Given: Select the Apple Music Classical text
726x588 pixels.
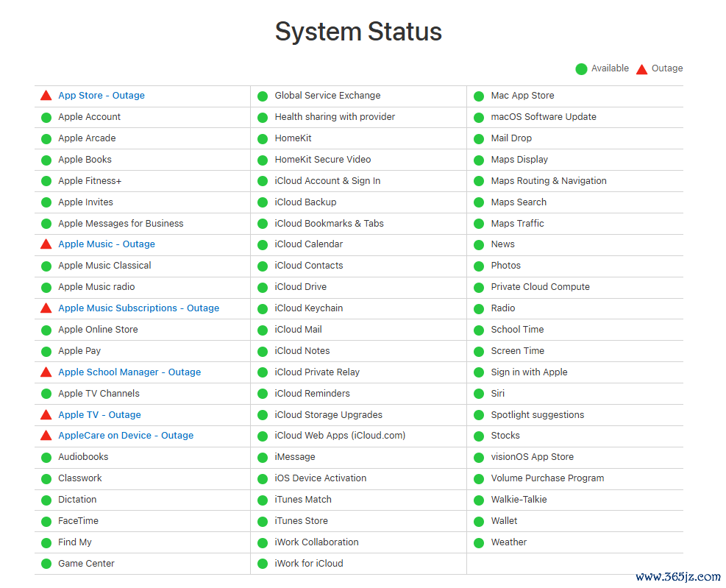Looking at the screenshot, I should pyautogui.click(x=104, y=266).
